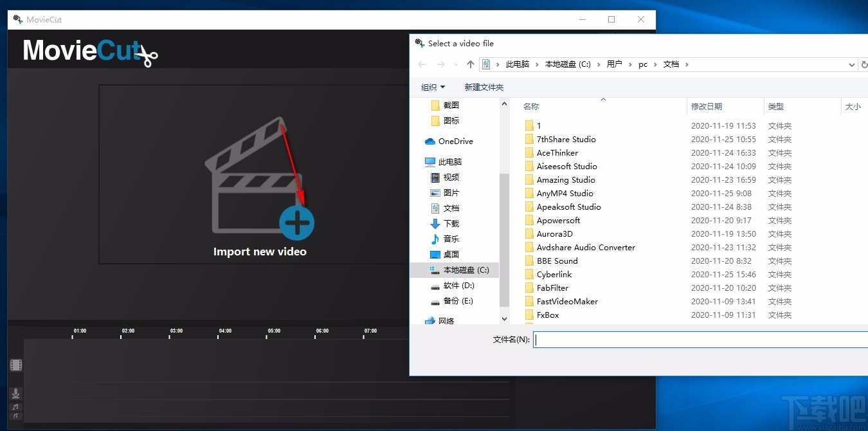Refresh the file dialog address bar

[x=863, y=64]
